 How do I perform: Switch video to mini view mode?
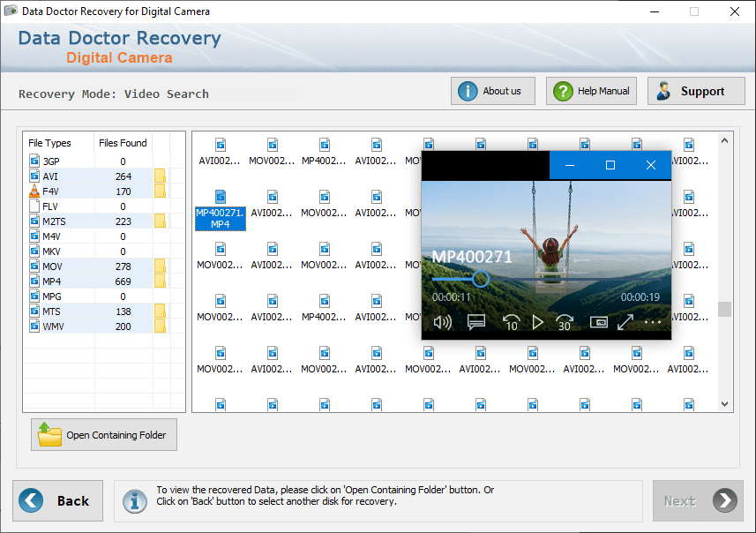point(598,322)
